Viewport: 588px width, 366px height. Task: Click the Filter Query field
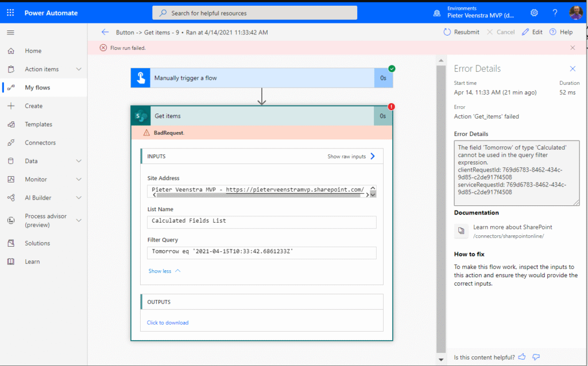[x=262, y=252]
